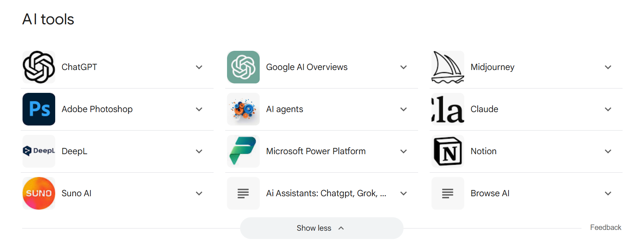
Task: Click the Google AI Overviews icon
Action: tap(243, 67)
